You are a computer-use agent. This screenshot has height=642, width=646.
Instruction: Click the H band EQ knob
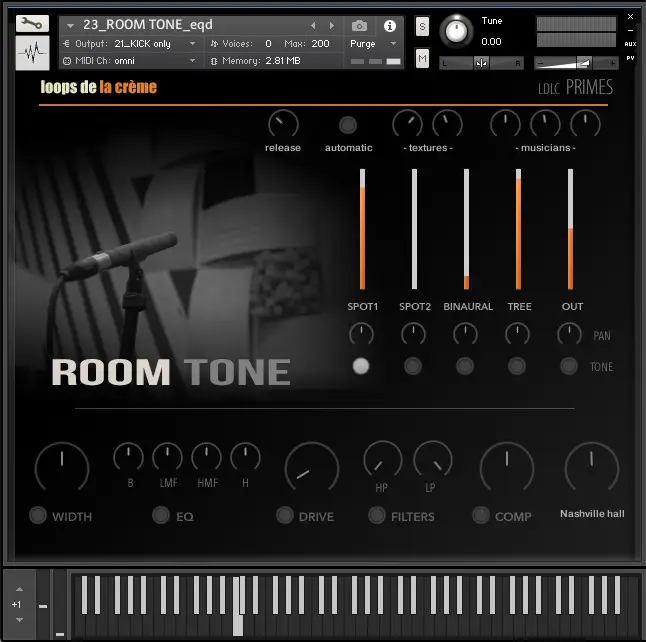245,457
